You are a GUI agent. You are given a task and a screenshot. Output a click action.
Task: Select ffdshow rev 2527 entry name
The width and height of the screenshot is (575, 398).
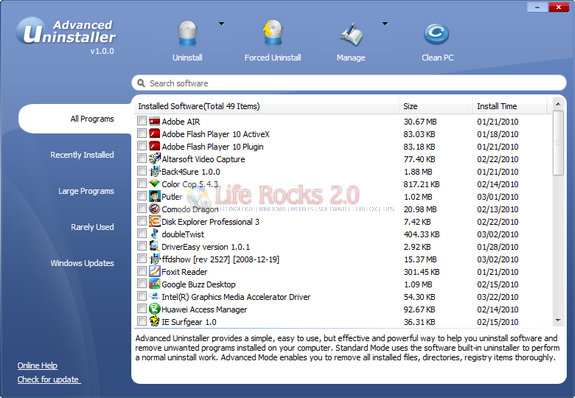tap(220, 259)
